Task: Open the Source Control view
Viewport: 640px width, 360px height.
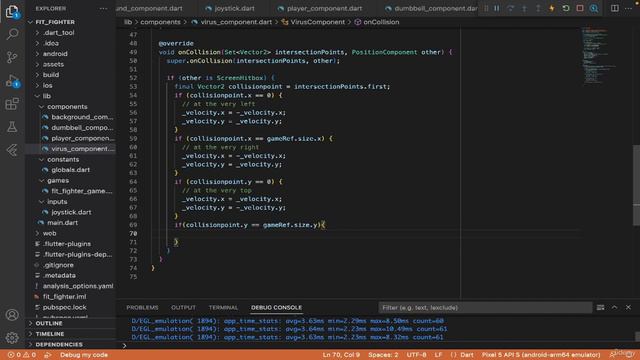Action: click(12, 57)
